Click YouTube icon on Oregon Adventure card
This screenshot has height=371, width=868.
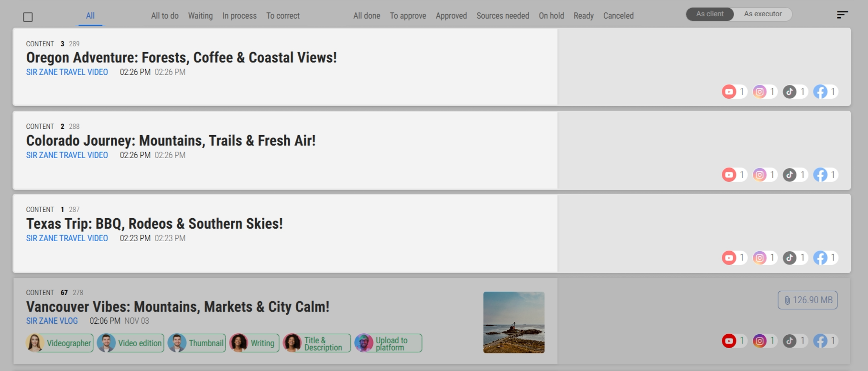(729, 92)
